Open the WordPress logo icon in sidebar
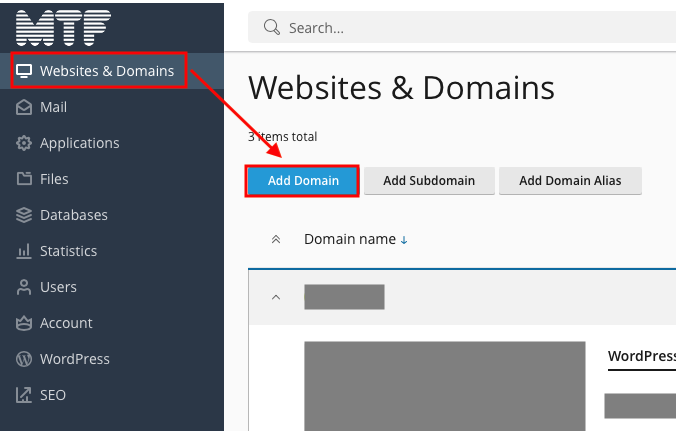Image resolution: width=676 pixels, height=431 pixels. [x=24, y=359]
